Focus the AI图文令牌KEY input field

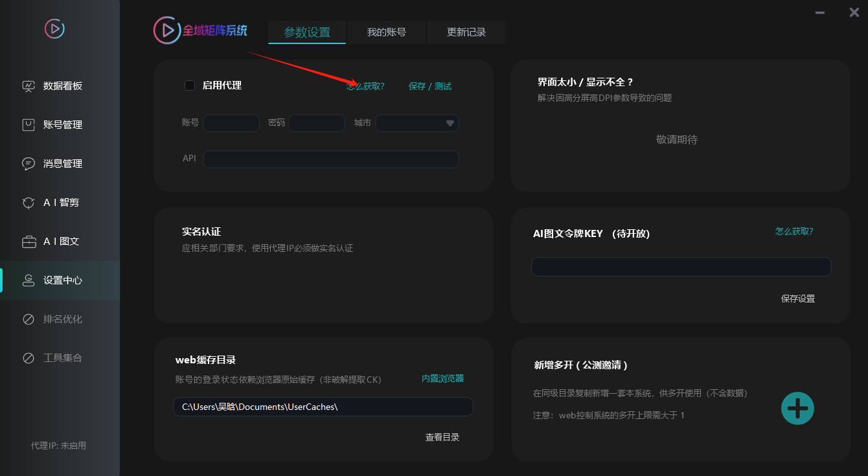pos(681,267)
